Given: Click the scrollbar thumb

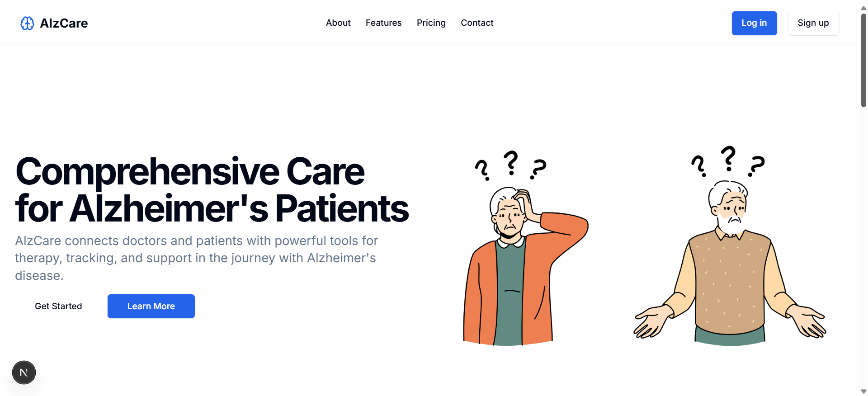Looking at the screenshot, I should point(863,54).
